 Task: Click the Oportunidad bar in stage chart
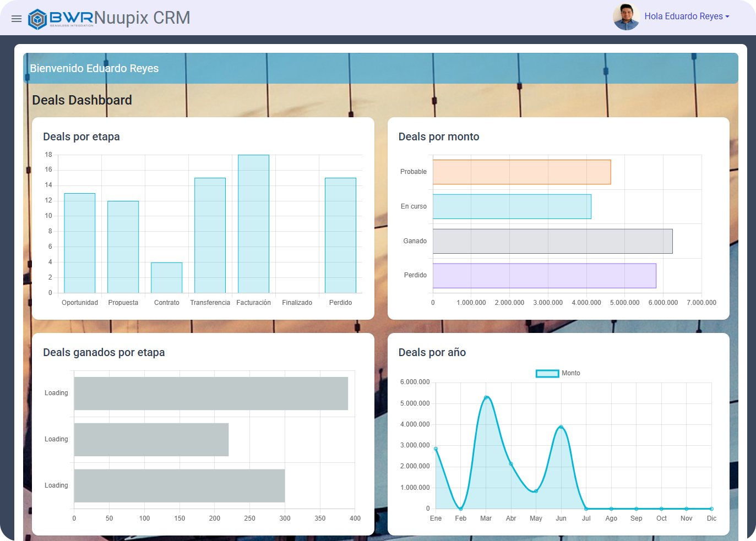tap(80, 243)
